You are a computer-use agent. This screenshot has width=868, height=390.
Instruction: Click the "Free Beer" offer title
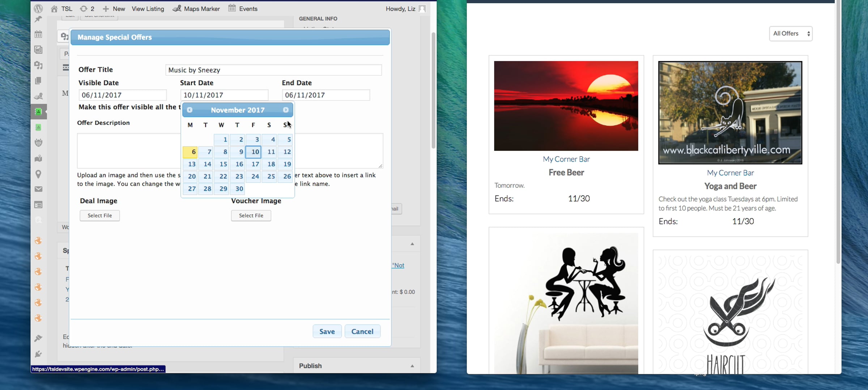click(566, 173)
